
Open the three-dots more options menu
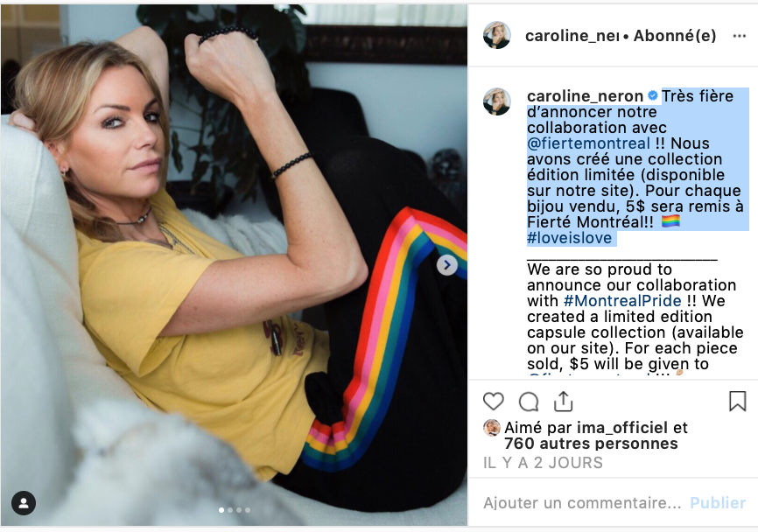click(739, 36)
